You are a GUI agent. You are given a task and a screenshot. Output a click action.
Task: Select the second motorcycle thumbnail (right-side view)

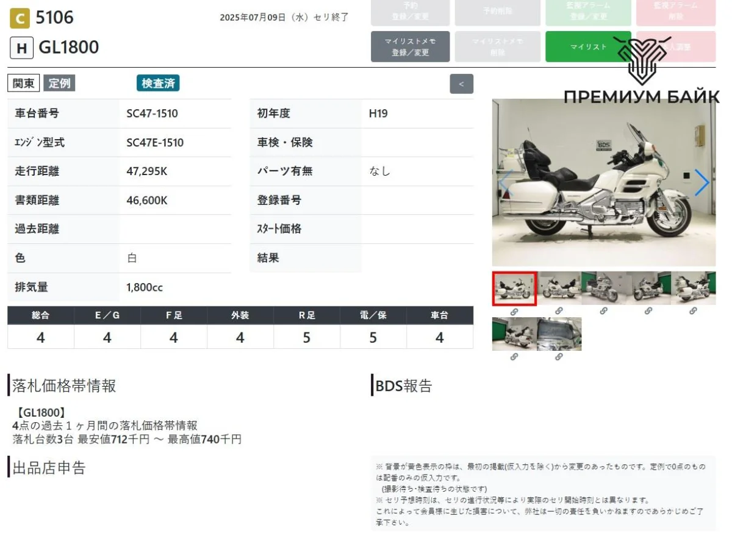coord(559,288)
